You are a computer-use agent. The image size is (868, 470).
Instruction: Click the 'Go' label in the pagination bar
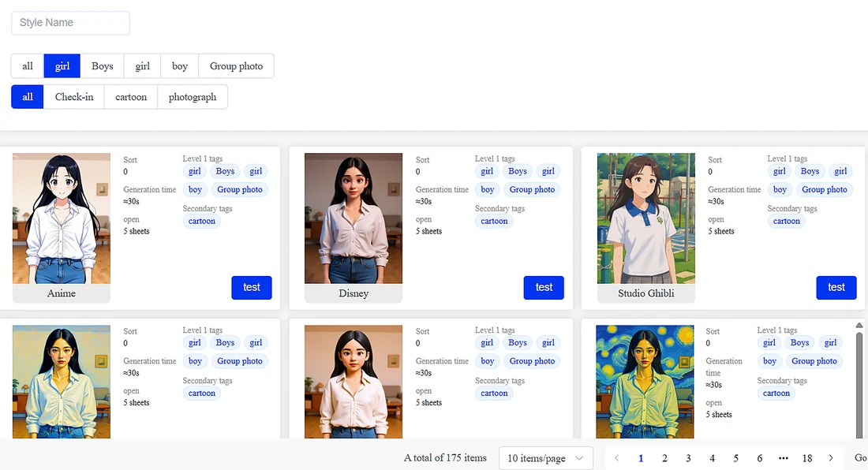point(860,458)
